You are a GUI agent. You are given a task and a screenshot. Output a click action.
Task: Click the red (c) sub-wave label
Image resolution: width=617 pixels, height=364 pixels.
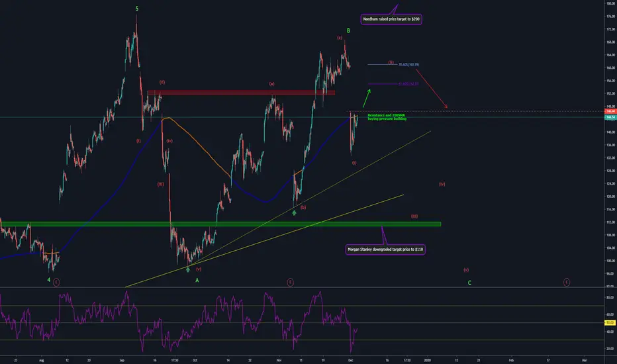pyautogui.click(x=340, y=38)
